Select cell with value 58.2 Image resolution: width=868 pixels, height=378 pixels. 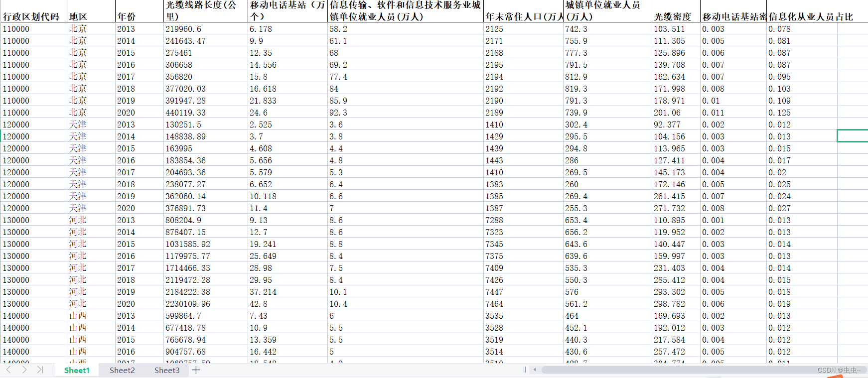(406, 29)
